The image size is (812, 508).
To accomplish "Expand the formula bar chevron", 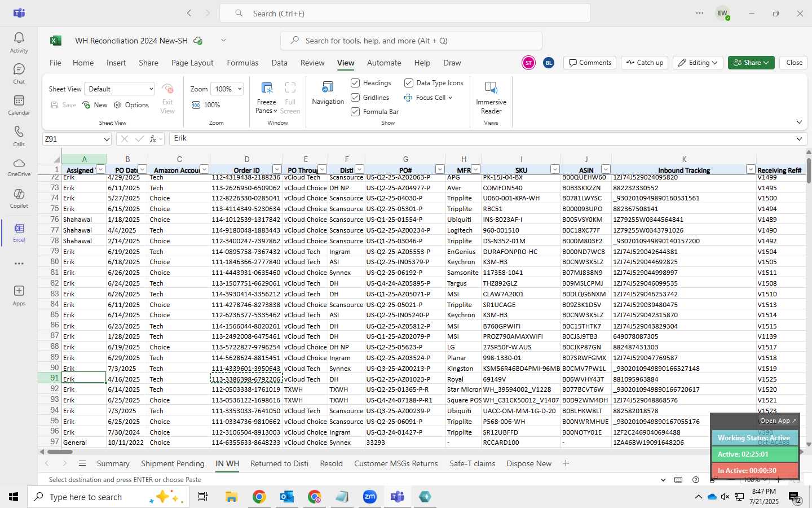I will click(x=799, y=139).
